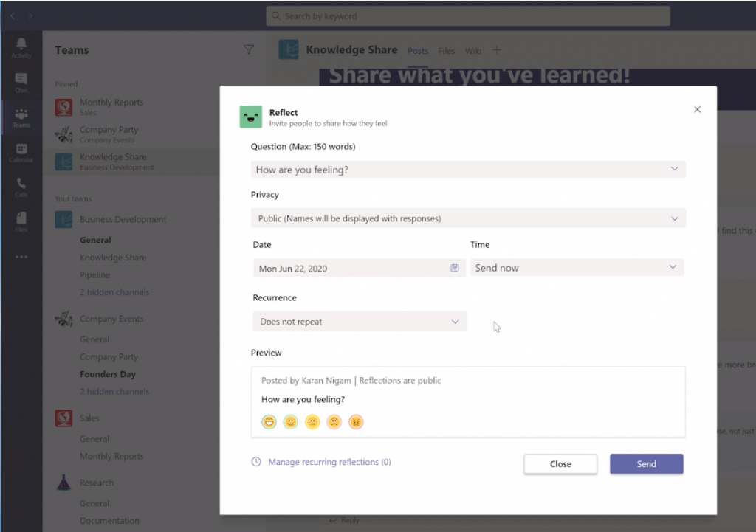Open Manage recurring reflections link
Viewport: 756px width, 532px height.
click(329, 462)
